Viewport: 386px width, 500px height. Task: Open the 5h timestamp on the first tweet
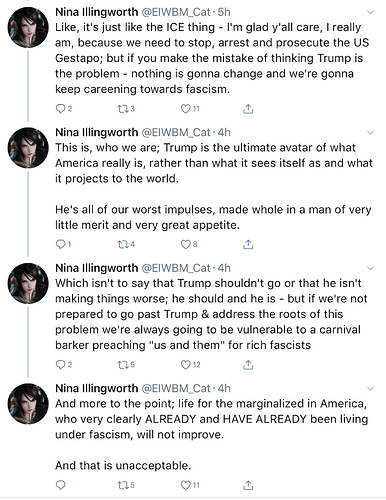point(224,12)
